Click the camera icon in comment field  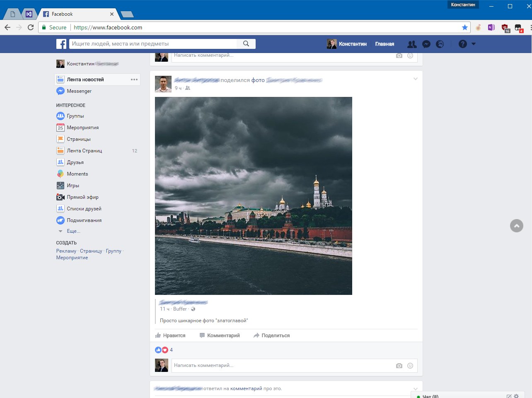click(399, 365)
